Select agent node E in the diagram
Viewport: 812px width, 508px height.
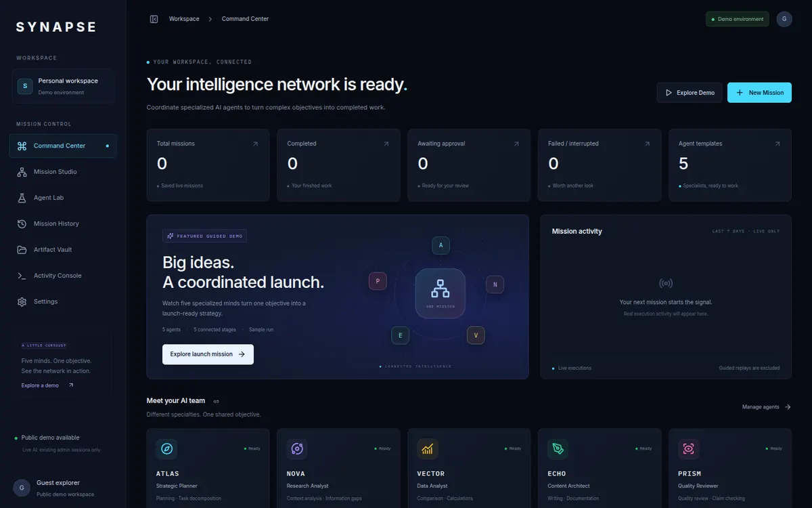click(x=401, y=335)
